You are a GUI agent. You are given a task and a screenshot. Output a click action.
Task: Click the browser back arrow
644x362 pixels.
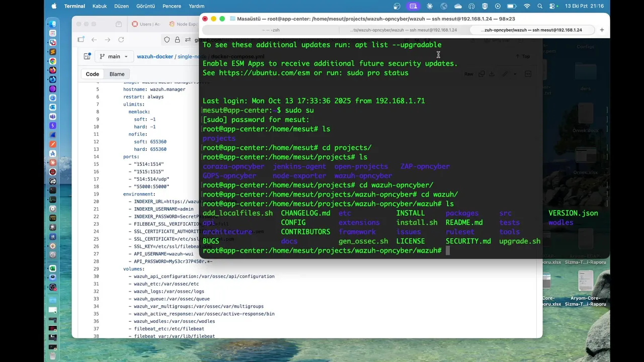click(94, 40)
